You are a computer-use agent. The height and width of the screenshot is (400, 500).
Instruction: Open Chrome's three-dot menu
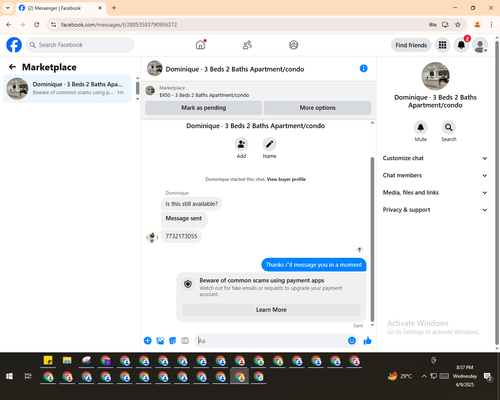491,25
